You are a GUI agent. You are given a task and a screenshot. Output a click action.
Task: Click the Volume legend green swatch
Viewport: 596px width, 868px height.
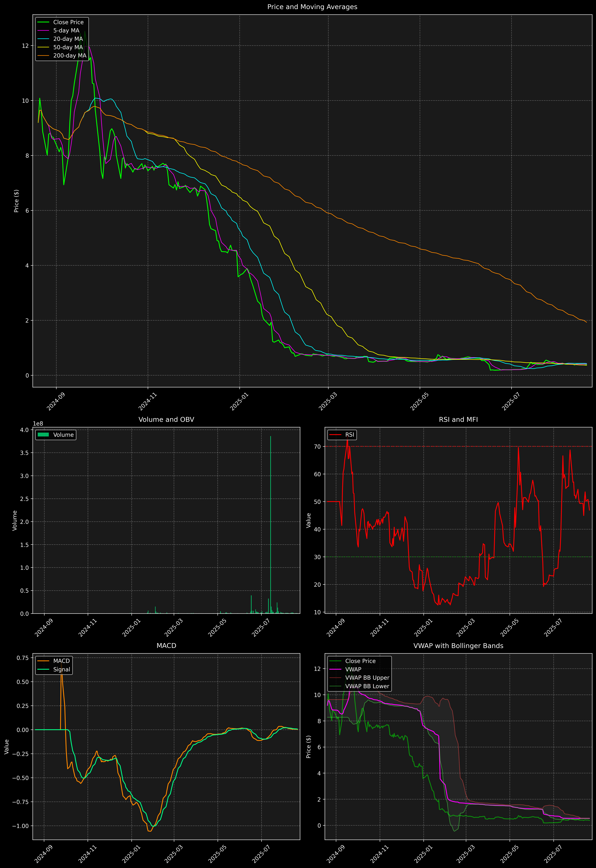[x=43, y=435]
